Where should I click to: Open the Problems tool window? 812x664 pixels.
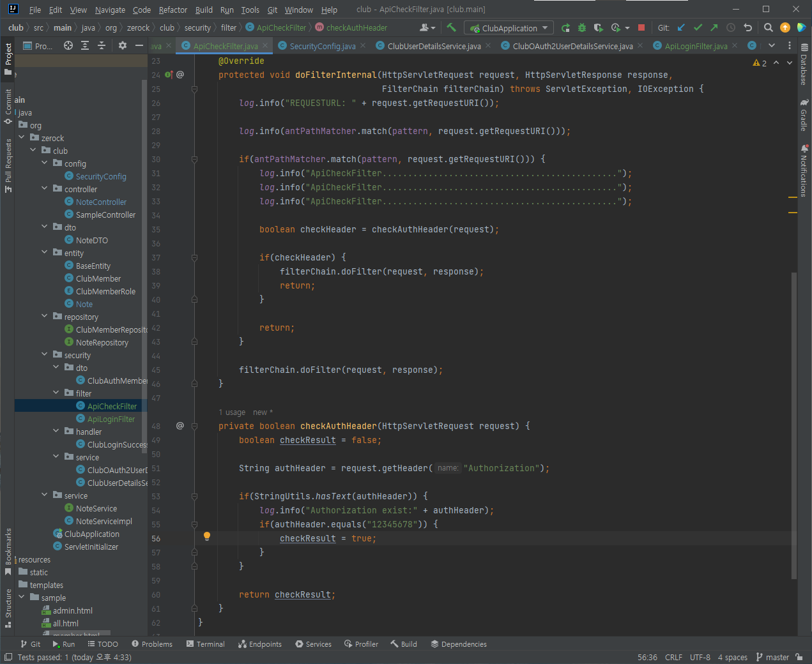pos(151,644)
